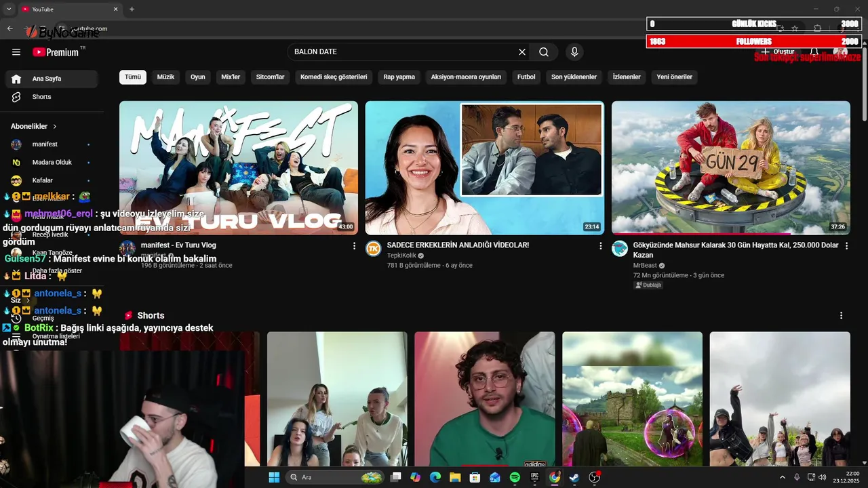The width and height of the screenshot is (868, 488).
Task: Open OBS Studio from the taskbar
Action: pyautogui.click(x=595, y=477)
